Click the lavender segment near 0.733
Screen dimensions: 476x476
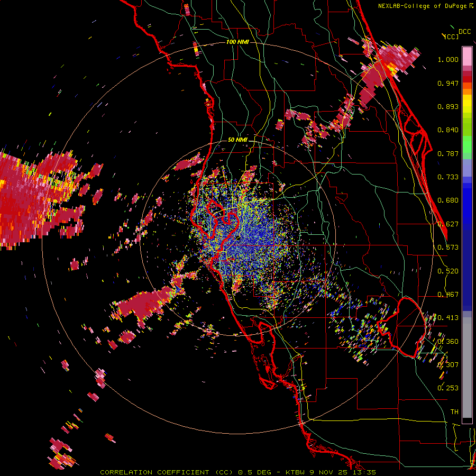coord(467,168)
